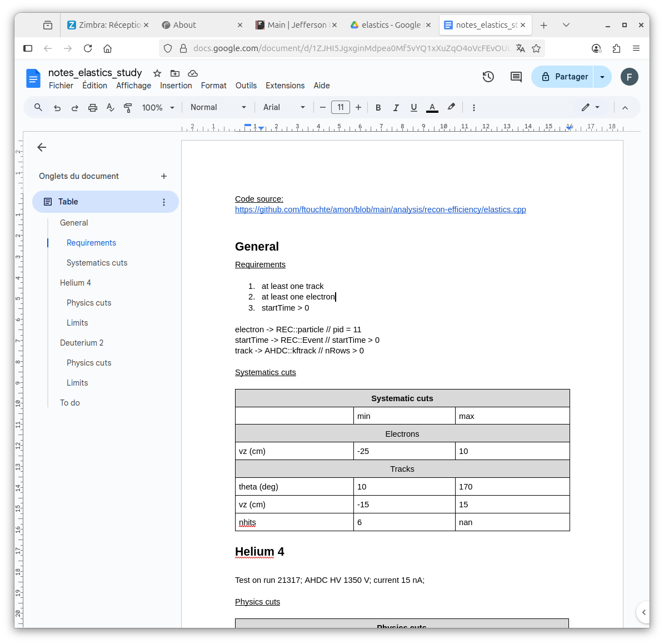Screen dimensions: 664x644
Task: Toggle italic formatting
Action: [x=396, y=108]
